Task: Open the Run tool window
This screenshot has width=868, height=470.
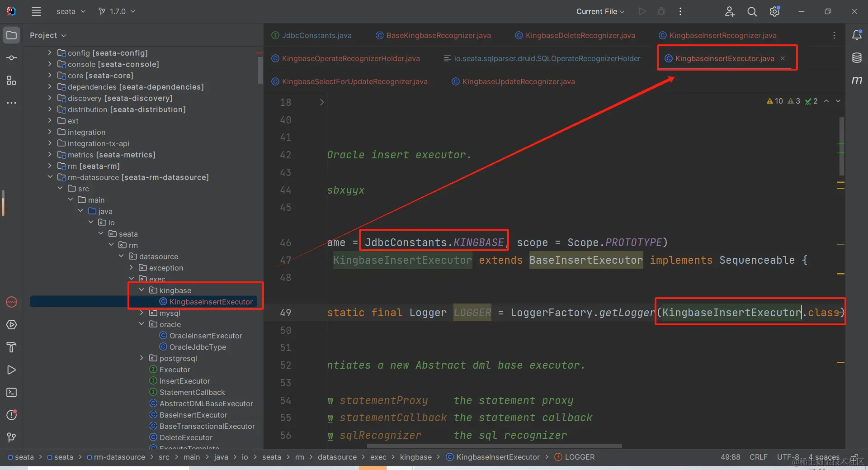Action: click(x=12, y=370)
